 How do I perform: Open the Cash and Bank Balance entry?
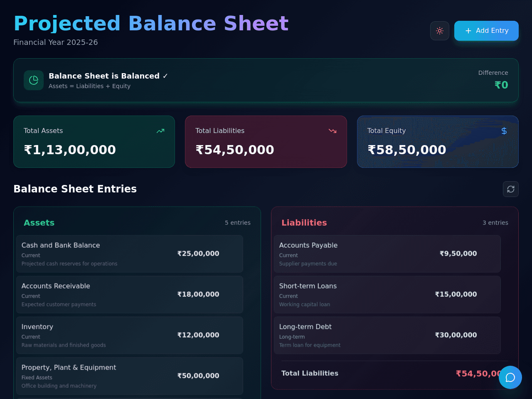coord(130,254)
